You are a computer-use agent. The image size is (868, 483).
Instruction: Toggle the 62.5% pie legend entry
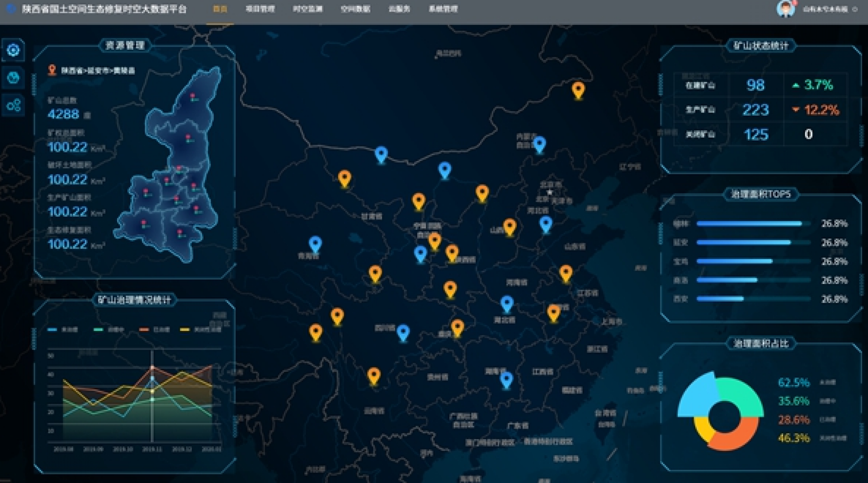point(807,383)
